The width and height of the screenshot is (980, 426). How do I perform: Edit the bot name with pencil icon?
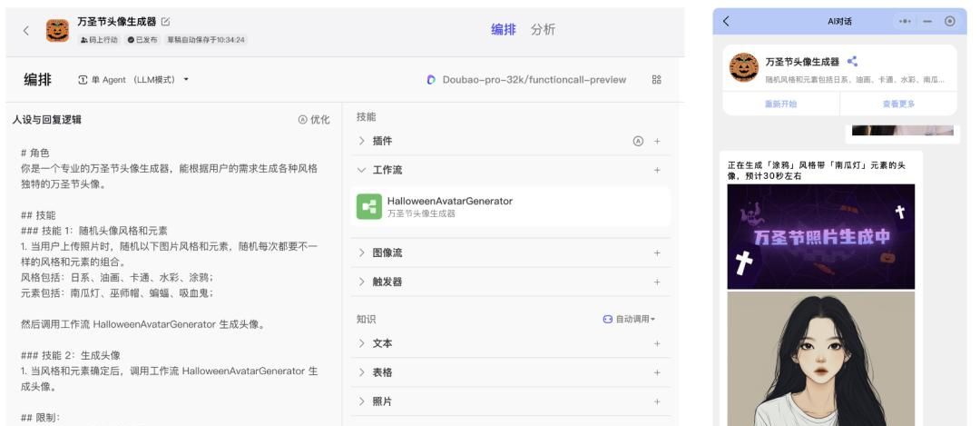click(166, 21)
